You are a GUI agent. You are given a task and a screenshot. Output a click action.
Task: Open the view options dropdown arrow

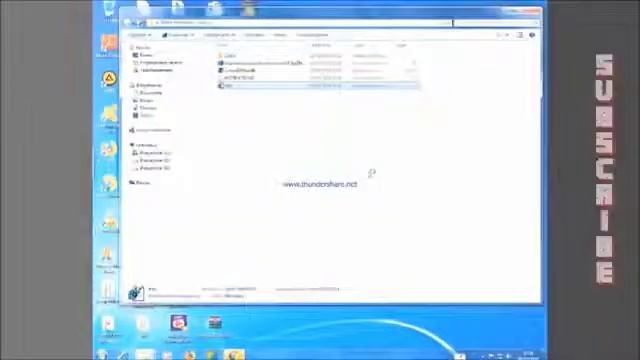[507, 35]
